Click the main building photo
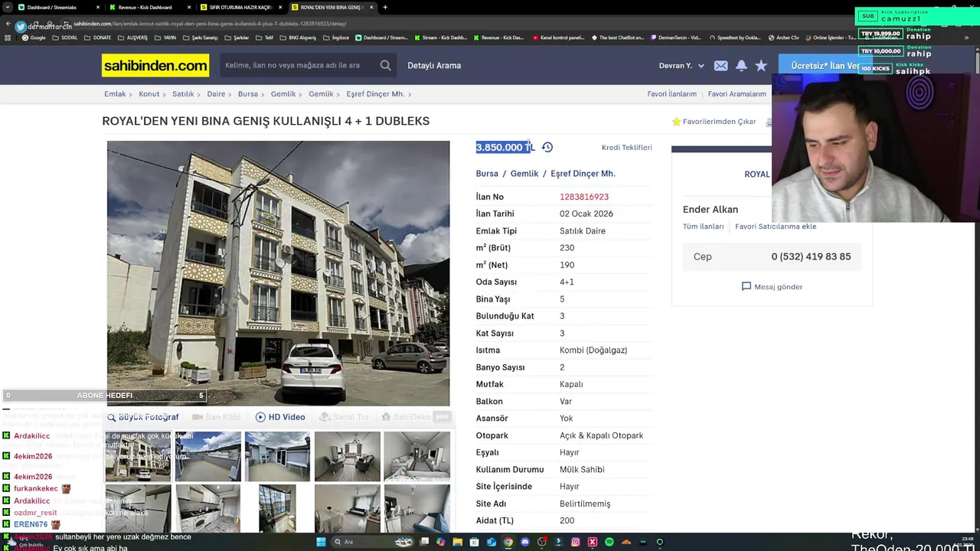This screenshot has width=980, height=551. coord(279,273)
